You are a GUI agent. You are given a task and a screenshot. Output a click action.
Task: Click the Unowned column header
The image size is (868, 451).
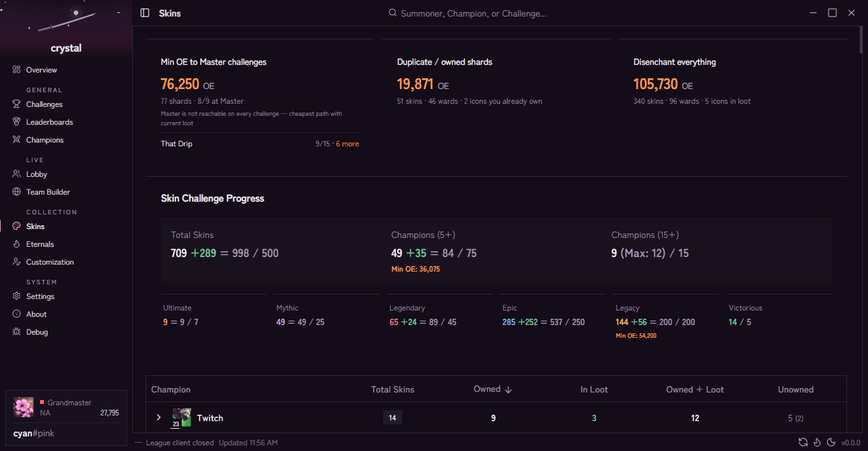[796, 389]
